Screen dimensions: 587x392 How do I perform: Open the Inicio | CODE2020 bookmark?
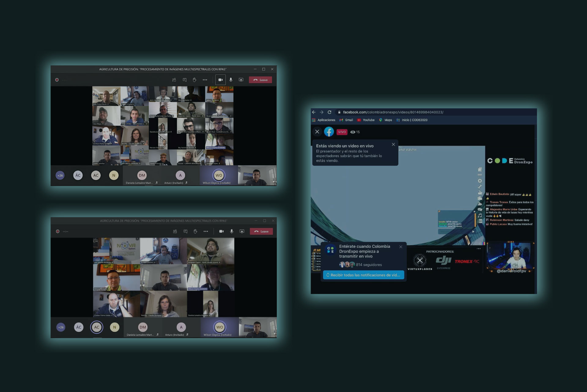pyautogui.click(x=412, y=120)
